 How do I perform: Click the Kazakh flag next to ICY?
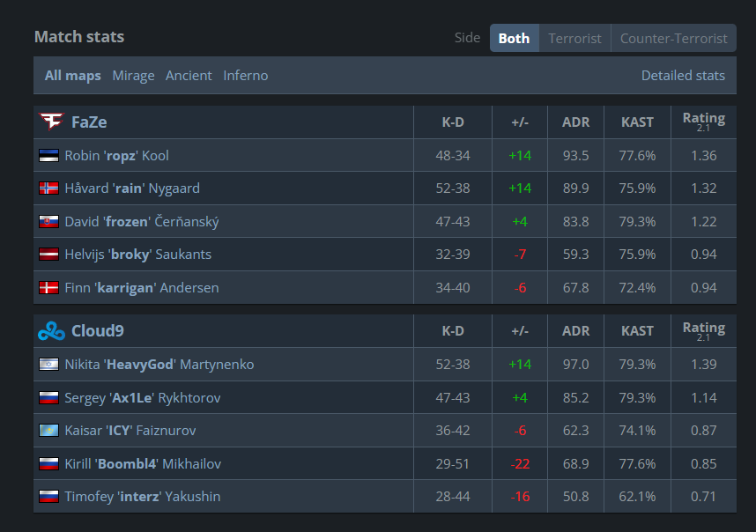48,431
